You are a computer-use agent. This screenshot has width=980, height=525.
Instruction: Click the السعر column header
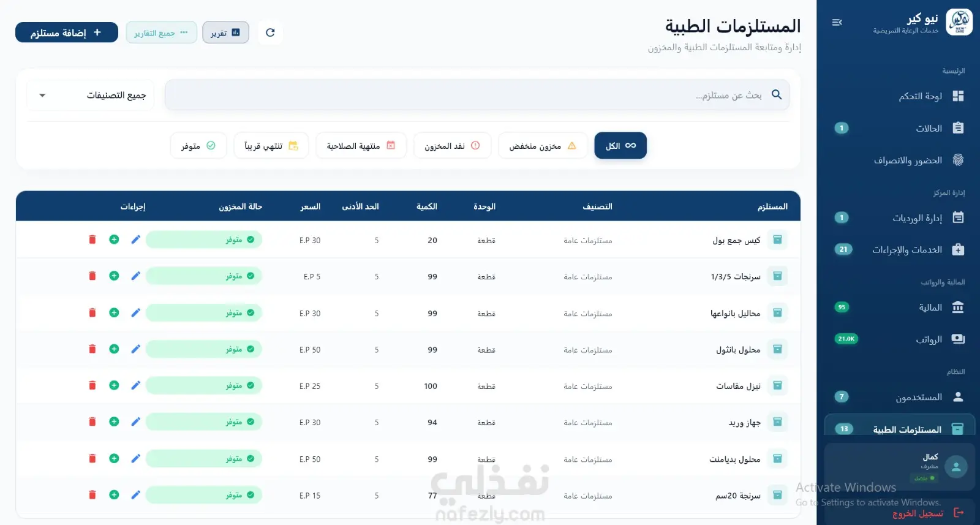coord(311,206)
